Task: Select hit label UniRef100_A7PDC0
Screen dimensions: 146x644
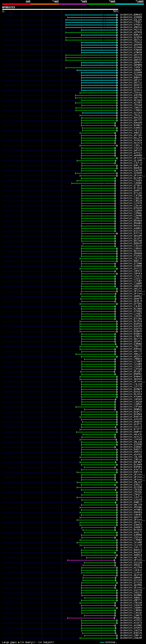Action: point(131,25)
